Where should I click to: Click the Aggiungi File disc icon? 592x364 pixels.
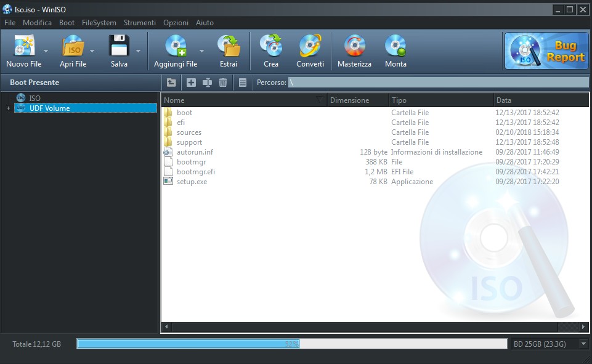176,46
